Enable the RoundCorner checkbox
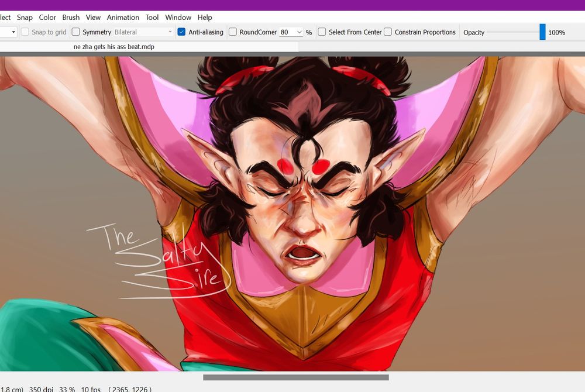The width and height of the screenshot is (585, 392). coord(233,32)
